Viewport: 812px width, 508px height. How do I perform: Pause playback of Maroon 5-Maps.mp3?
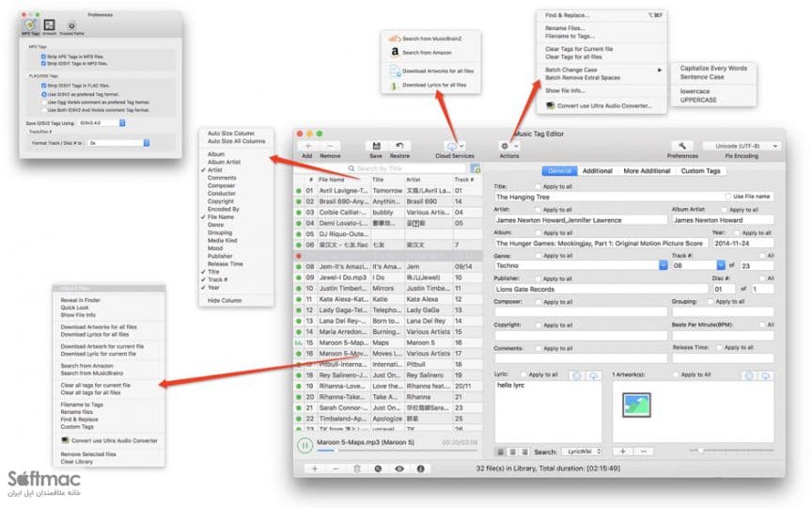[304, 445]
